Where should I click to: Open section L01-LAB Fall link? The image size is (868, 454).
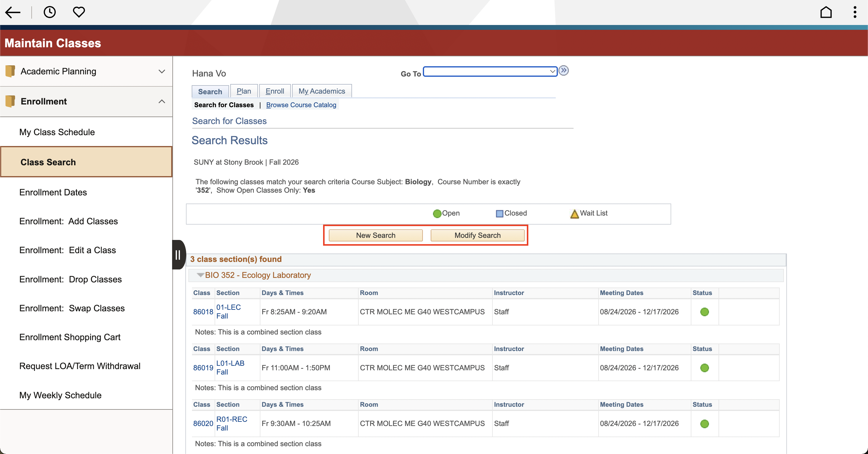(x=230, y=368)
